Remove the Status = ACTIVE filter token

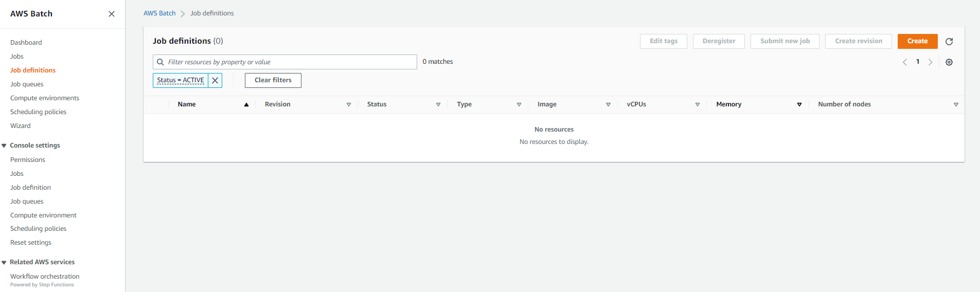click(215, 80)
